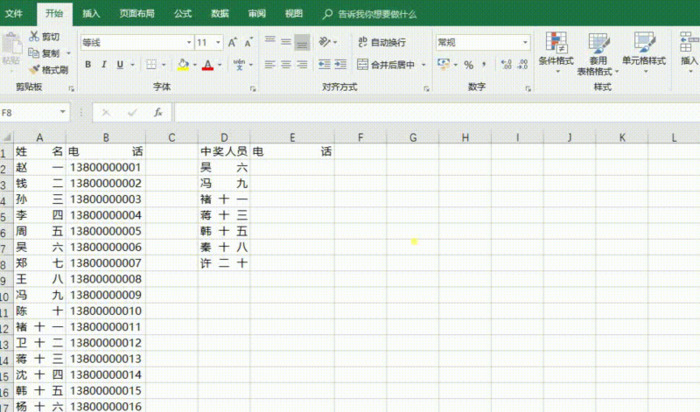Image resolution: width=700 pixels, height=412 pixels.
Task: Apply accounting number format icon
Action: 443,64
